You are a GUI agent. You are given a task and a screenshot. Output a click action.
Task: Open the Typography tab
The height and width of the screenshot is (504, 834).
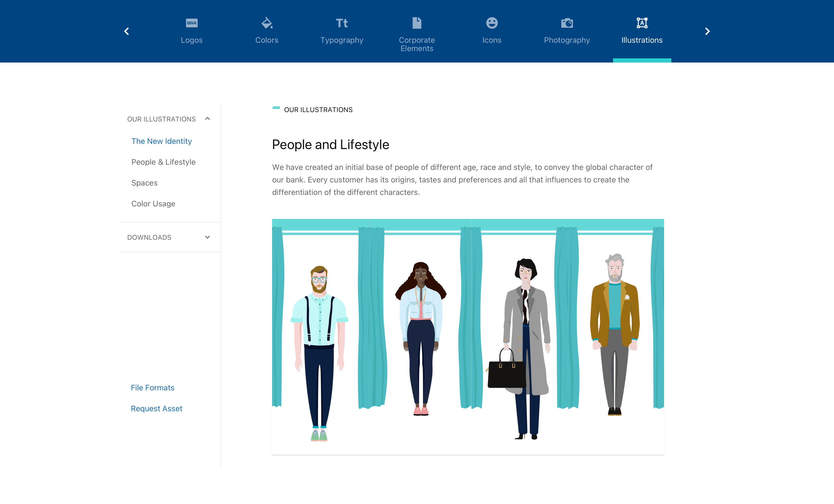click(342, 40)
